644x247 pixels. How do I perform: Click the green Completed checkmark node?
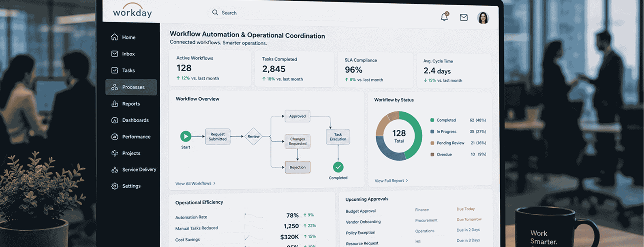pyautogui.click(x=338, y=167)
